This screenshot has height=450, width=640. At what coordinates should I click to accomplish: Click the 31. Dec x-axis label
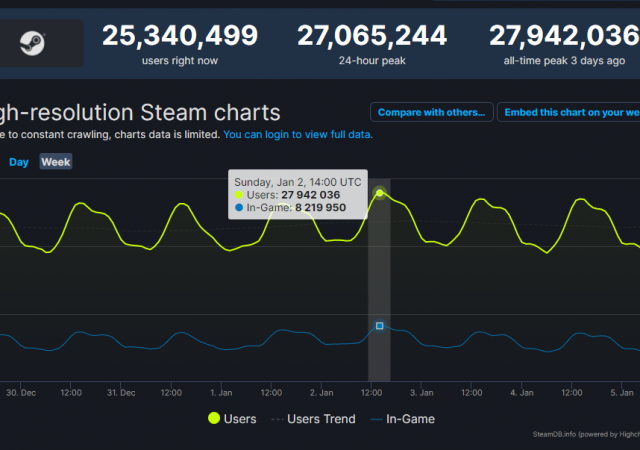[x=121, y=393]
